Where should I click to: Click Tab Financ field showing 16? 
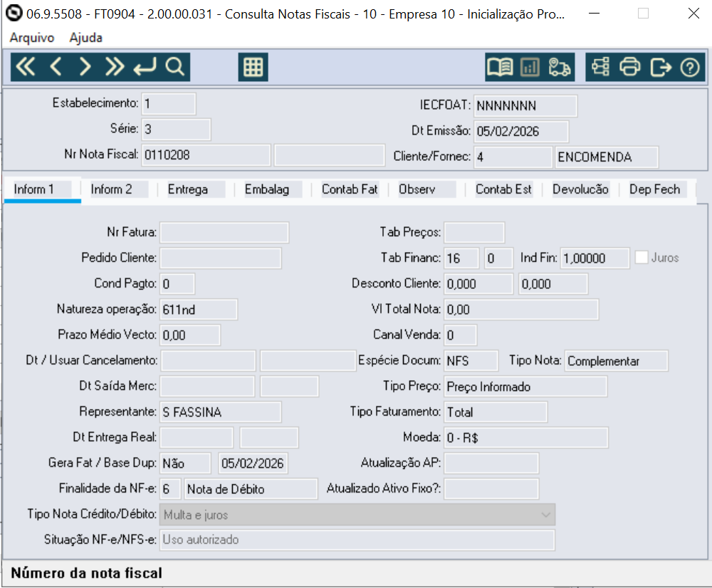[x=461, y=258]
